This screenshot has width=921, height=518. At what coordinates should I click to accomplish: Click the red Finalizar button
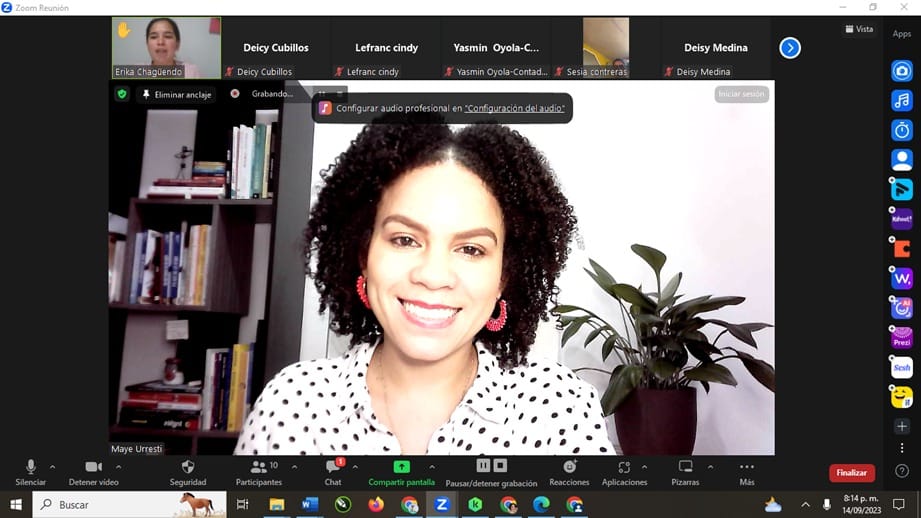(x=851, y=473)
